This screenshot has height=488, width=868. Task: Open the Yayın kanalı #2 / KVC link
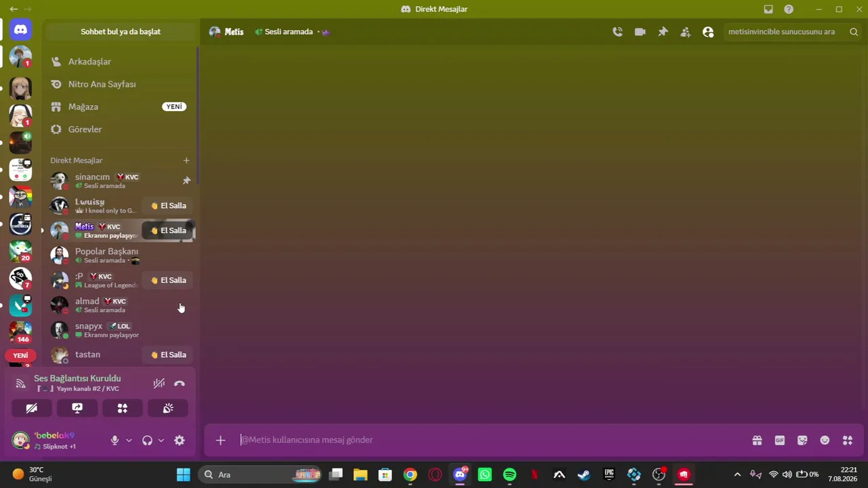tap(79, 389)
